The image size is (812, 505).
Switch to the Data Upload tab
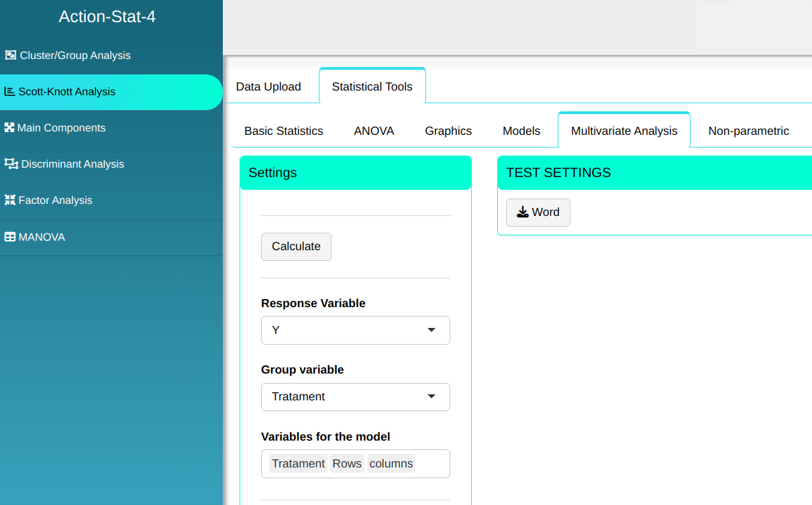click(268, 87)
